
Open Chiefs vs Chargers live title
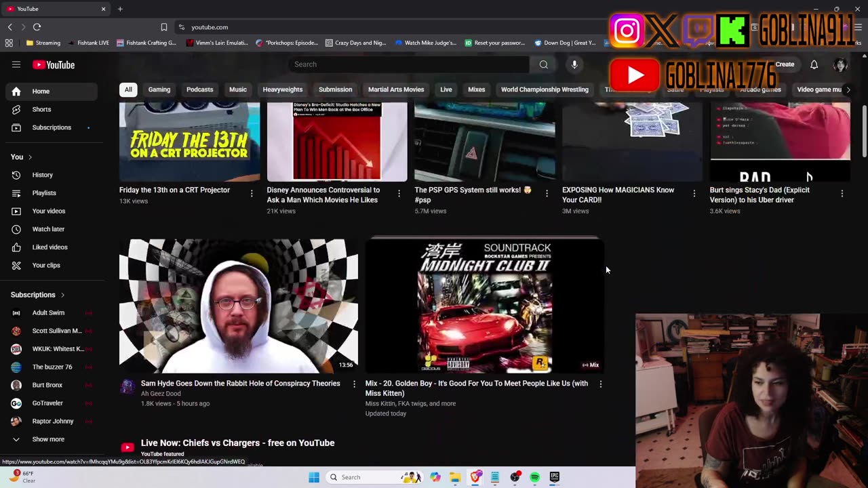pos(237,443)
